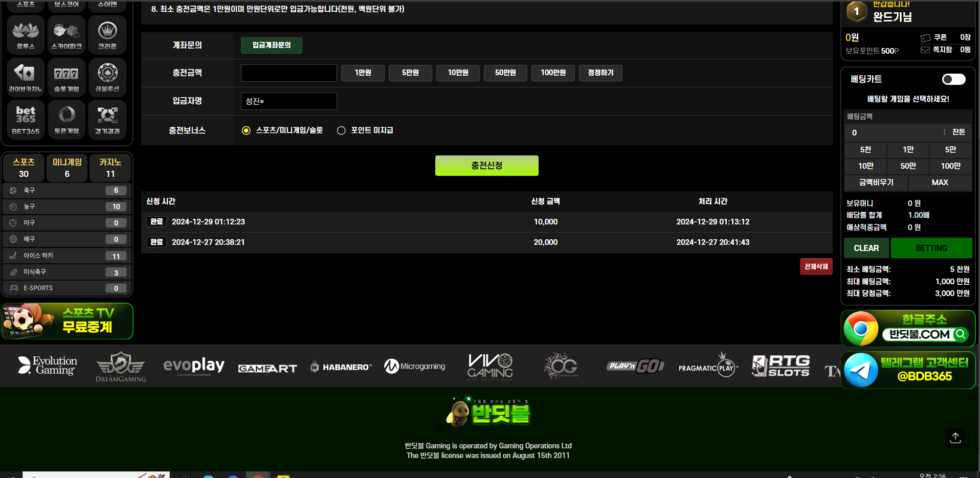Image resolution: width=980 pixels, height=478 pixels.
Task: Click the 정정하기 reset button
Action: pyautogui.click(x=600, y=73)
